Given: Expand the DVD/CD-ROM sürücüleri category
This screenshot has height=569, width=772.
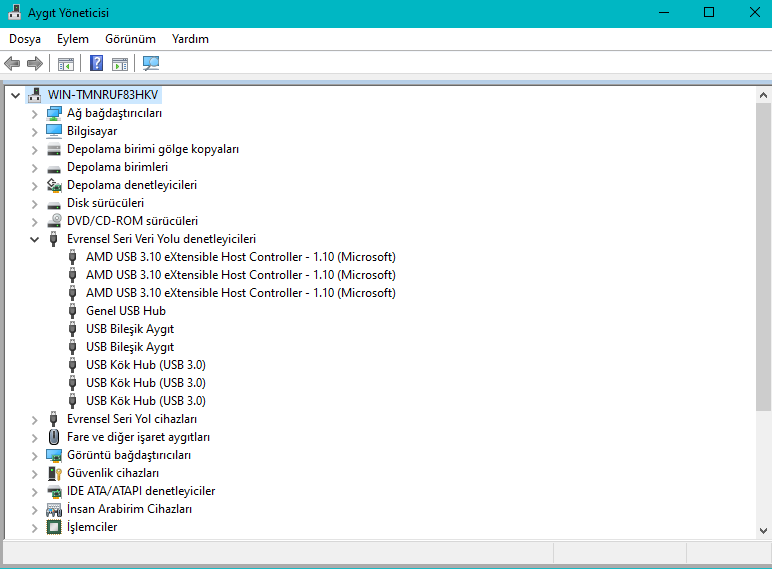Looking at the screenshot, I should tap(34, 222).
